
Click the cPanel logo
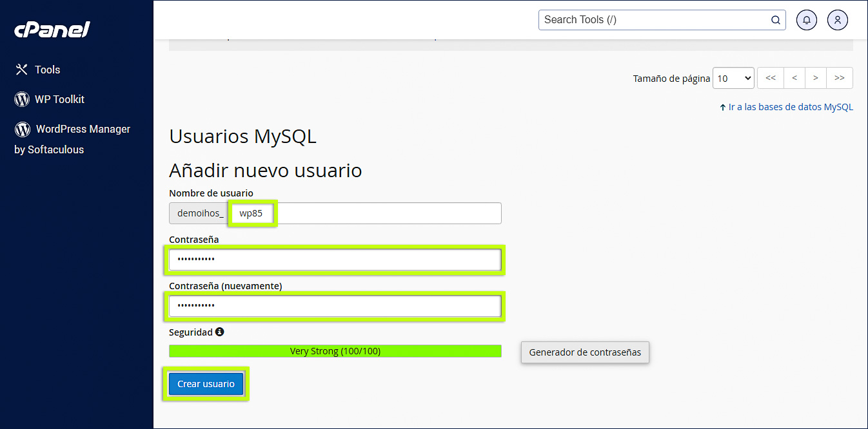[x=51, y=29]
